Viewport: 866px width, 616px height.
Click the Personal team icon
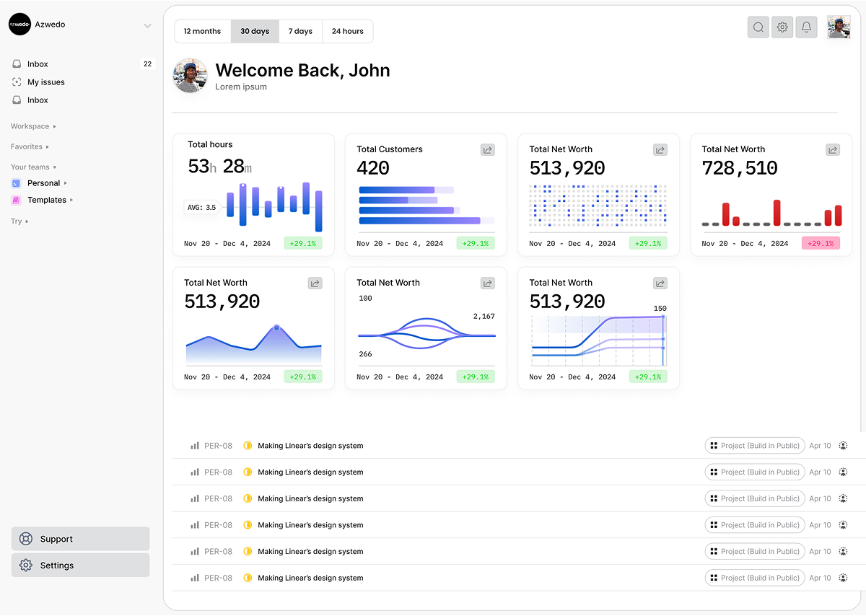click(x=16, y=183)
